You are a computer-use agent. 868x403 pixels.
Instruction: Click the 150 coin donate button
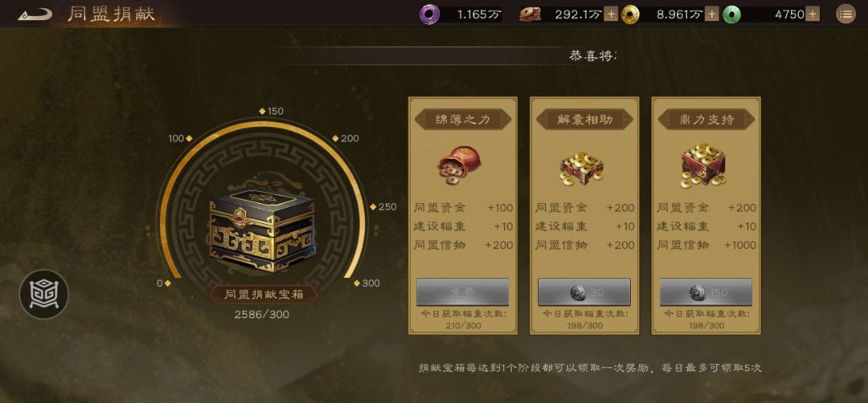click(x=706, y=292)
